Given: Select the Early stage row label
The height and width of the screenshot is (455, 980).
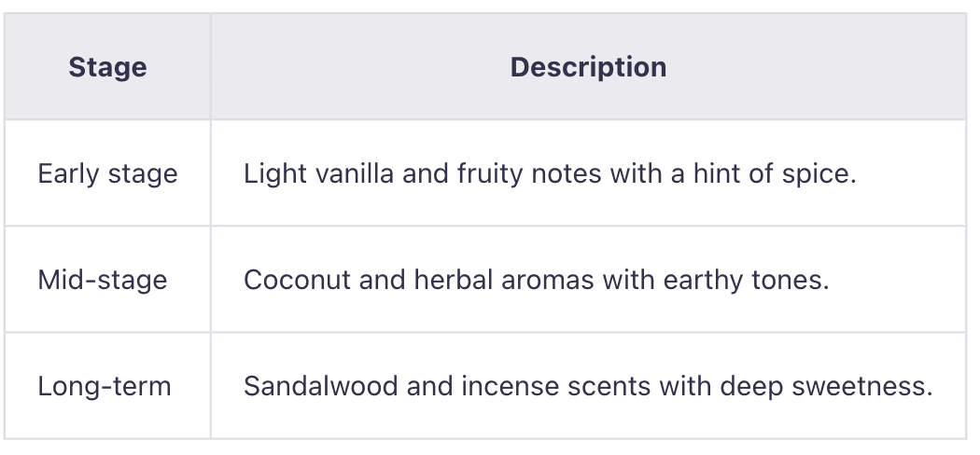Looking at the screenshot, I should pos(107,174).
